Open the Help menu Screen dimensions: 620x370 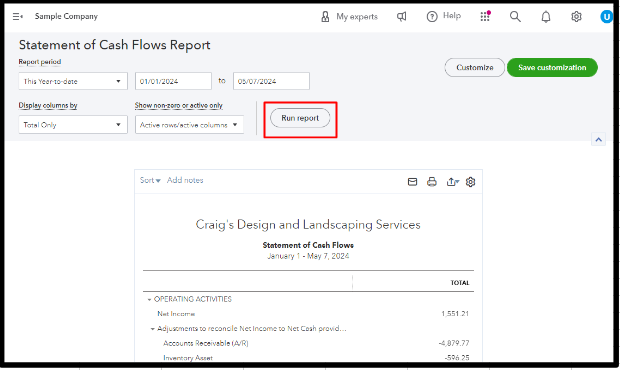tap(444, 16)
